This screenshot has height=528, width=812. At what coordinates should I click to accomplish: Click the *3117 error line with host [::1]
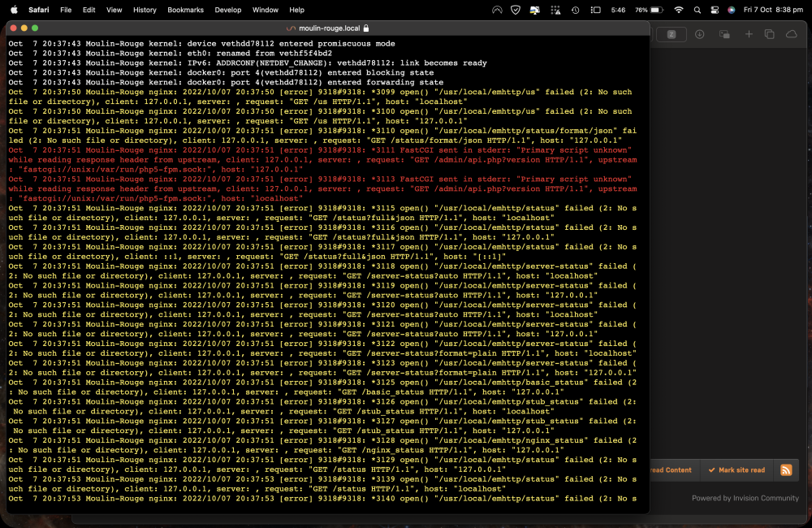(x=322, y=252)
